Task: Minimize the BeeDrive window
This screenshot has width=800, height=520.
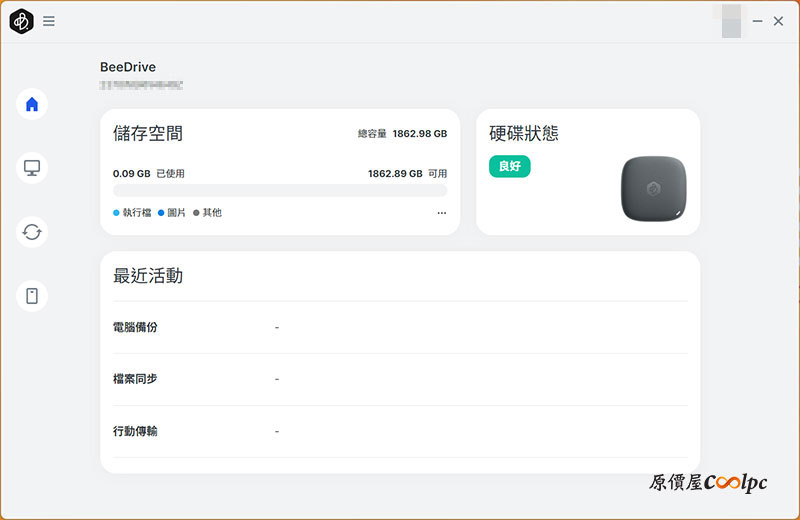Action: click(758, 21)
